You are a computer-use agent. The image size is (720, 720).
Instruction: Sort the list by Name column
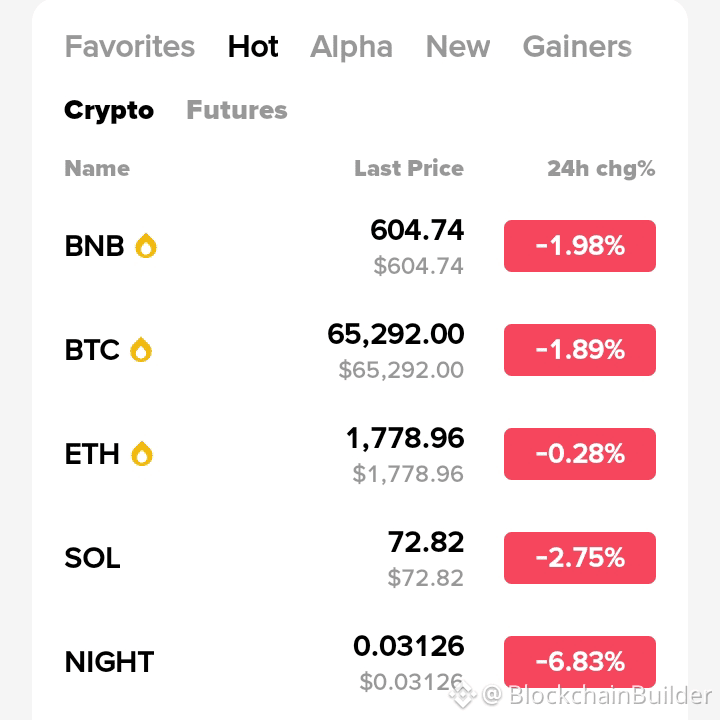tap(97, 169)
